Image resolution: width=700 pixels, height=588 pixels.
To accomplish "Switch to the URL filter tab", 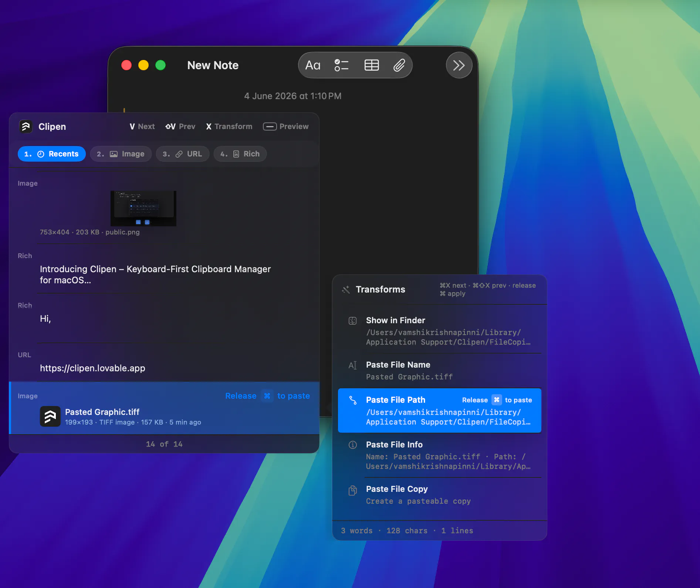I will 183,154.
